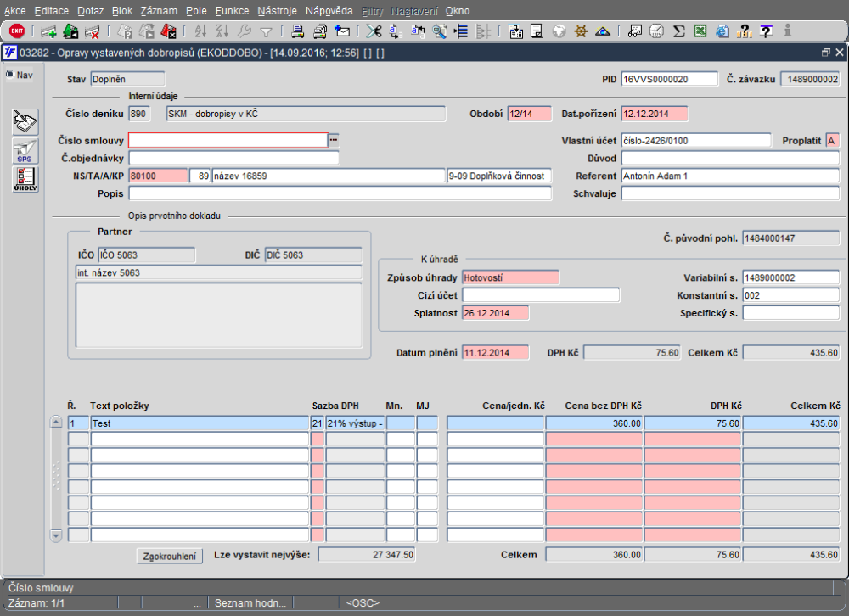849x616 pixels.
Task: Click the printer icon in the toolbar
Action: 297,31
